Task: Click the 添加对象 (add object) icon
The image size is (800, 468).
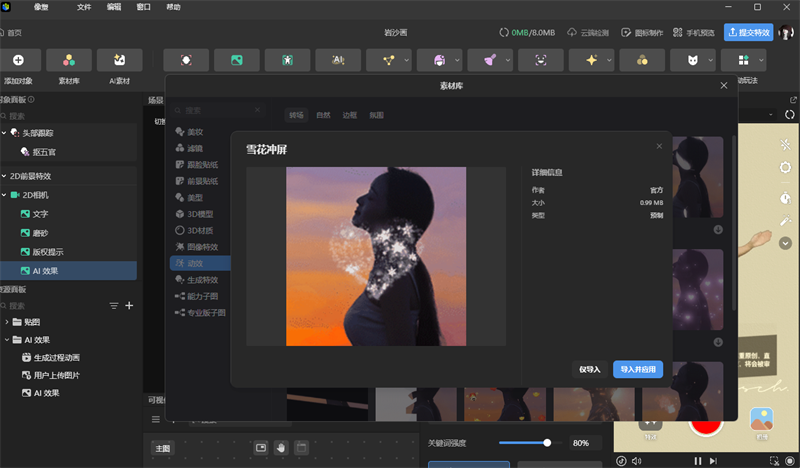Action: click(x=19, y=60)
